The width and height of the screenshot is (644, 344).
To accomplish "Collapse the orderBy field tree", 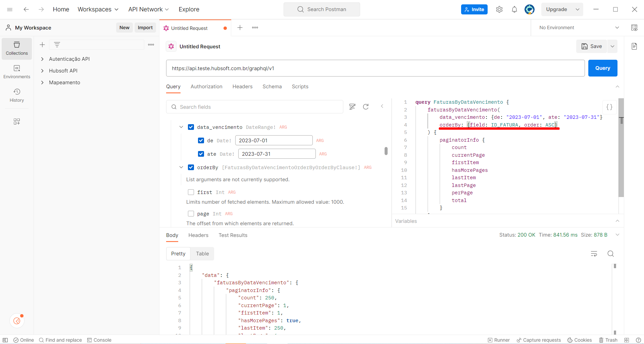I will pyautogui.click(x=181, y=167).
